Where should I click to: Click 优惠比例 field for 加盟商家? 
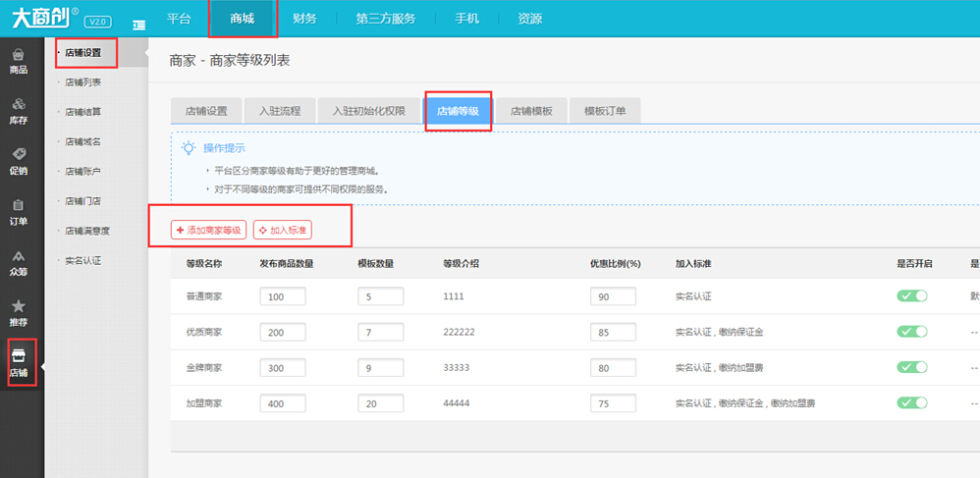tap(613, 403)
